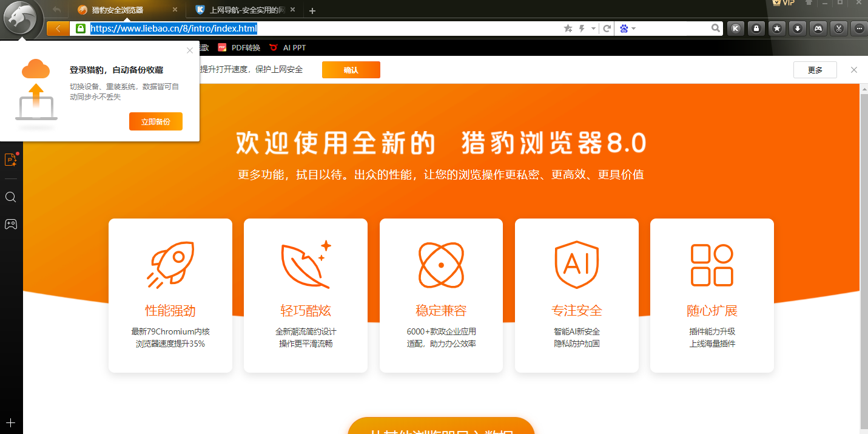The height and width of the screenshot is (434, 868).
Task: Click the K toolbar icon
Action: (735, 28)
